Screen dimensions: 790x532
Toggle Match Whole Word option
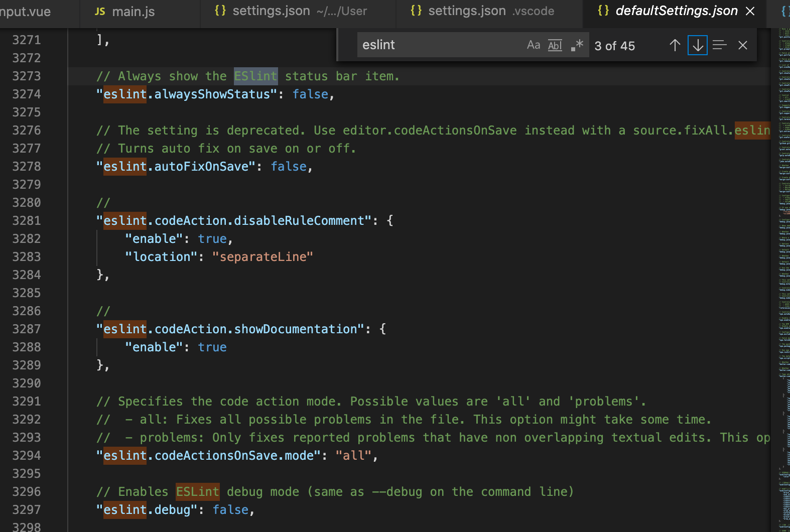click(555, 45)
